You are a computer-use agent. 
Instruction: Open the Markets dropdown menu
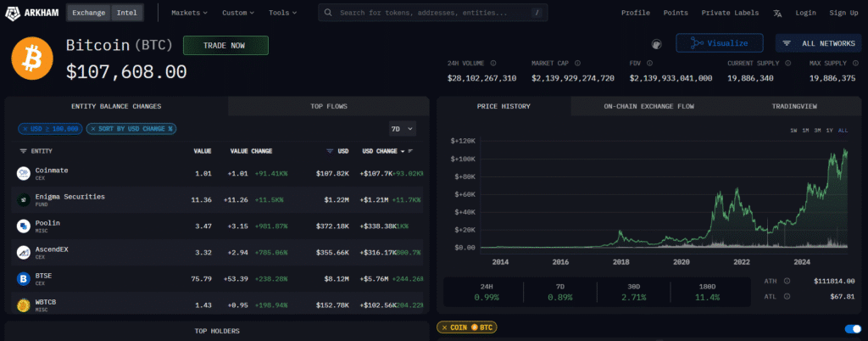(189, 13)
